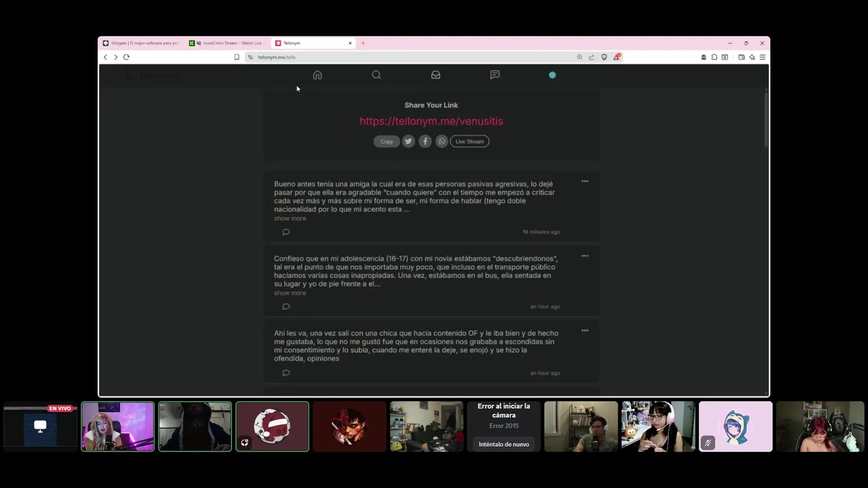Select the blue-haired cartoon avatar tile
Image resolution: width=868 pixels, height=488 pixels.
point(736,426)
